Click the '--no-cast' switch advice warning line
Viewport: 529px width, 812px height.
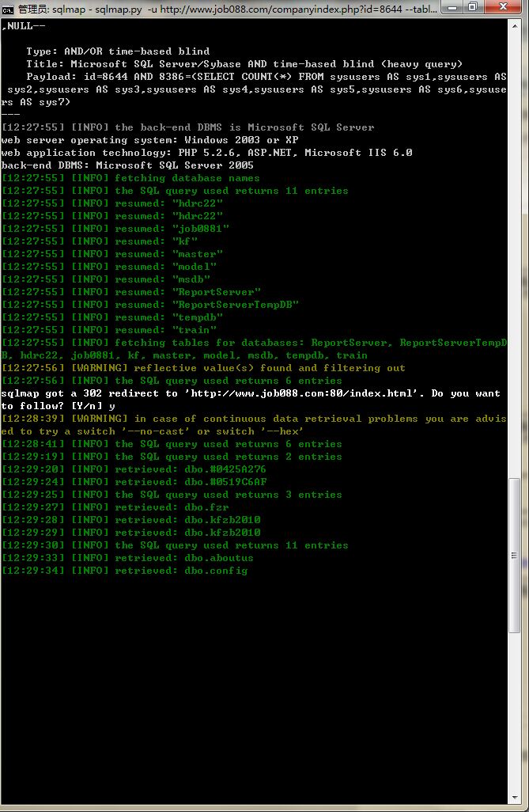(254, 425)
